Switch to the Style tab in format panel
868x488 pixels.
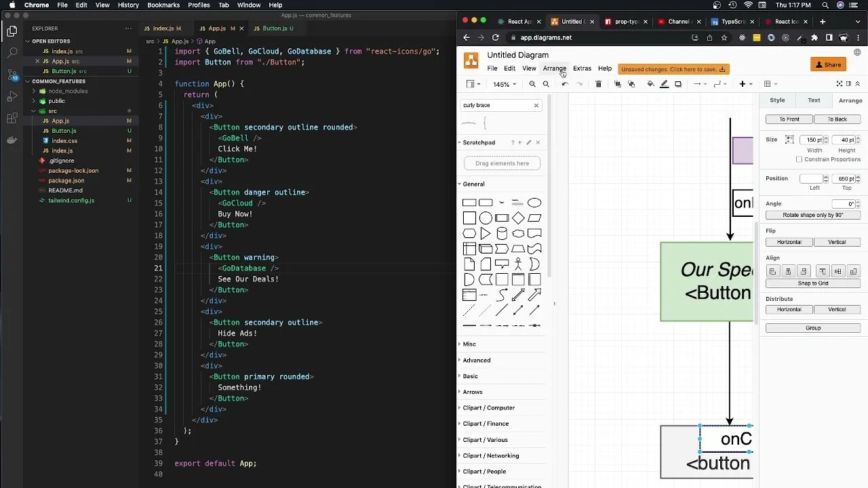pyautogui.click(x=777, y=100)
